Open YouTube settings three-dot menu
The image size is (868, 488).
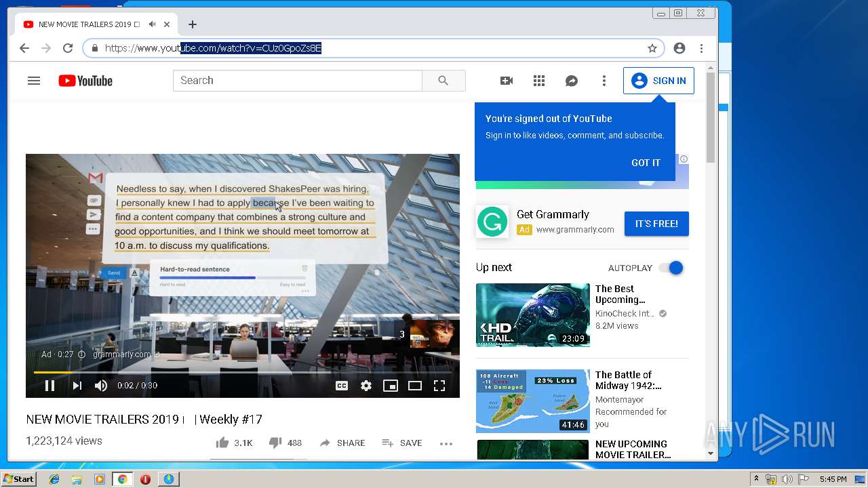coord(604,81)
